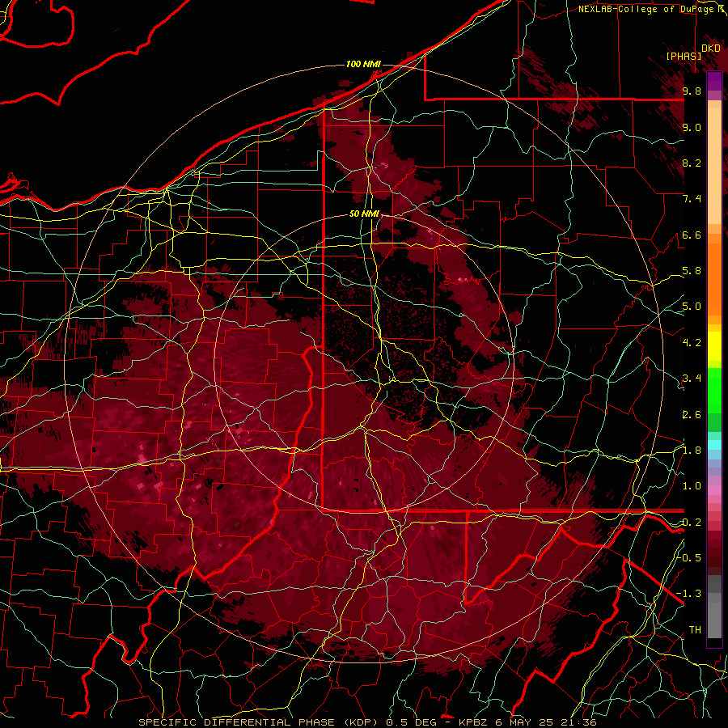The width and height of the screenshot is (728, 728).
Task: Click the 6 MAY 25 date text
Action: coord(526,722)
